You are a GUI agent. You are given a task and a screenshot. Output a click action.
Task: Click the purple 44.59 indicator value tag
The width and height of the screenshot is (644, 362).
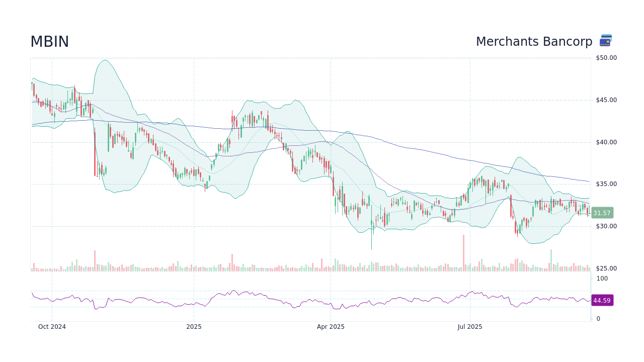[x=602, y=300]
